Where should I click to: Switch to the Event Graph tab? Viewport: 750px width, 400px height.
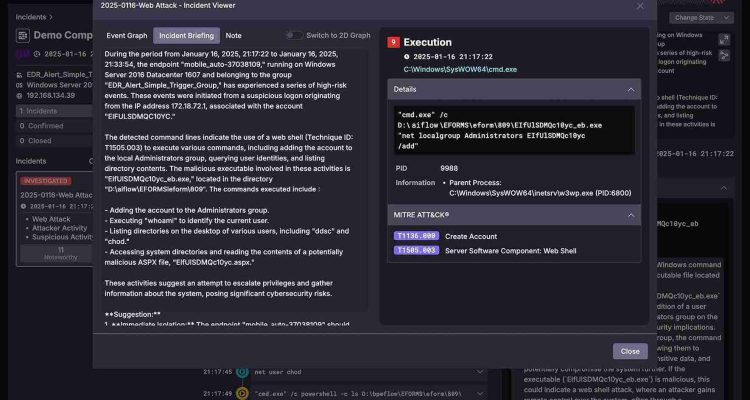pyautogui.click(x=127, y=35)
